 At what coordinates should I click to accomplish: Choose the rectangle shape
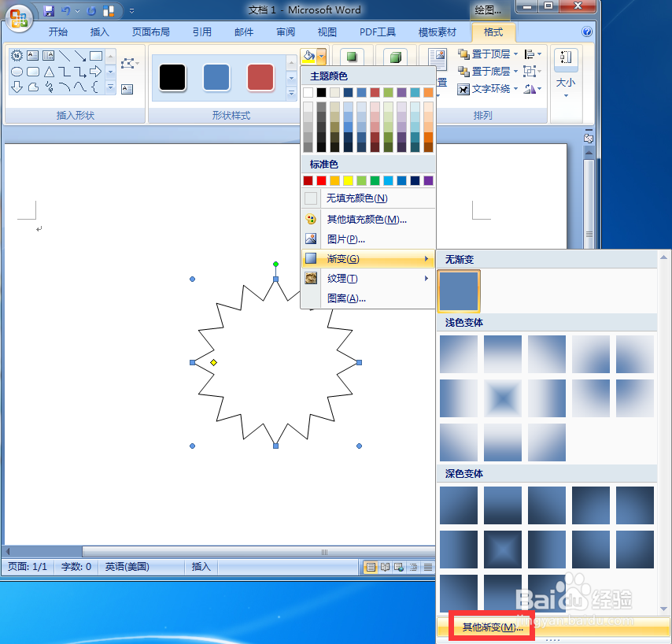point(95,55)
